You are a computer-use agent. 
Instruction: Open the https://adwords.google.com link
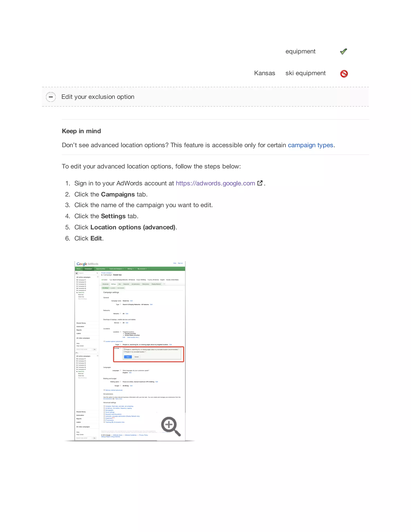pyautogui.click(x=215, y=183)
